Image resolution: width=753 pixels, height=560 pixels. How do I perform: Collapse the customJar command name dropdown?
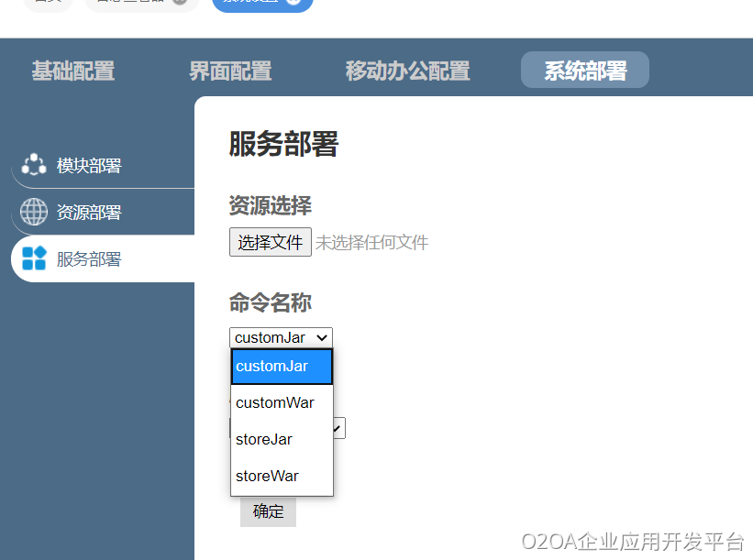coord(281,337)
